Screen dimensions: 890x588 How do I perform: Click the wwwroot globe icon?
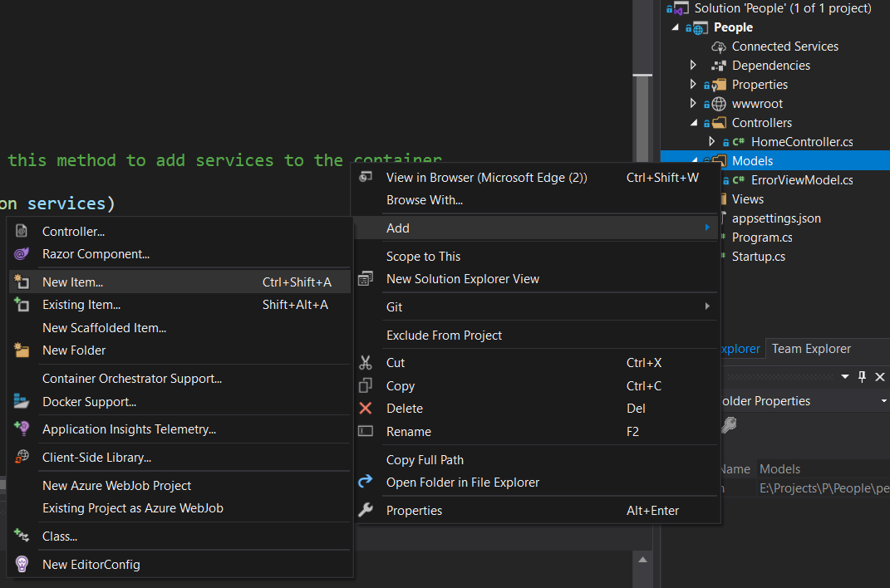point(719,104)
